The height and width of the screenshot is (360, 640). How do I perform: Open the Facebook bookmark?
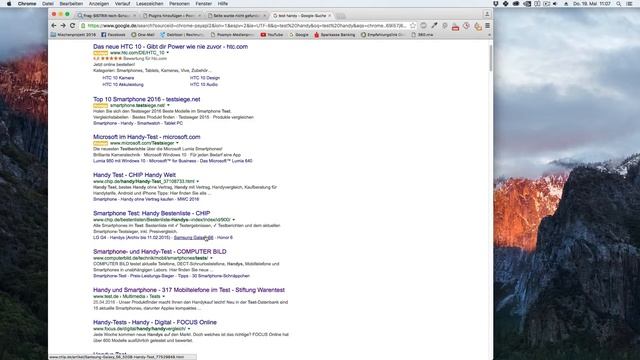(113, 35)
